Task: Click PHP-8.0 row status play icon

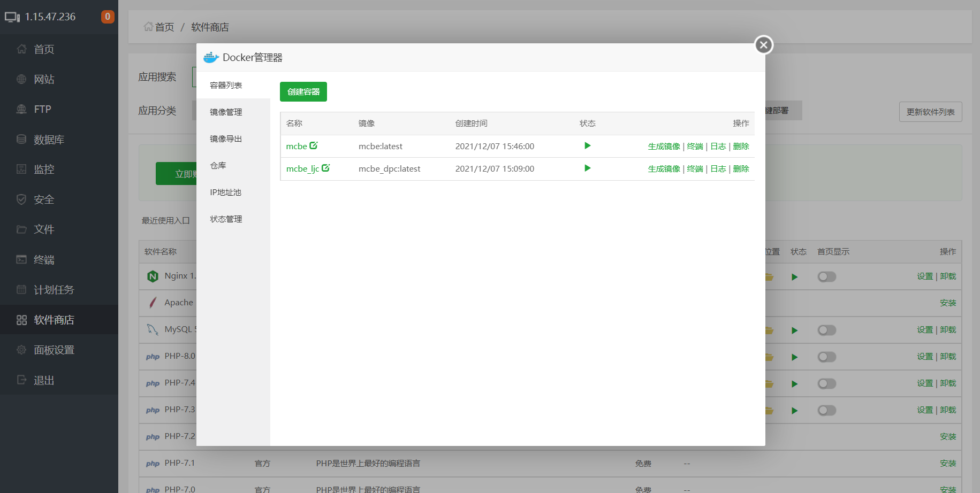Action: coord(794,357)
